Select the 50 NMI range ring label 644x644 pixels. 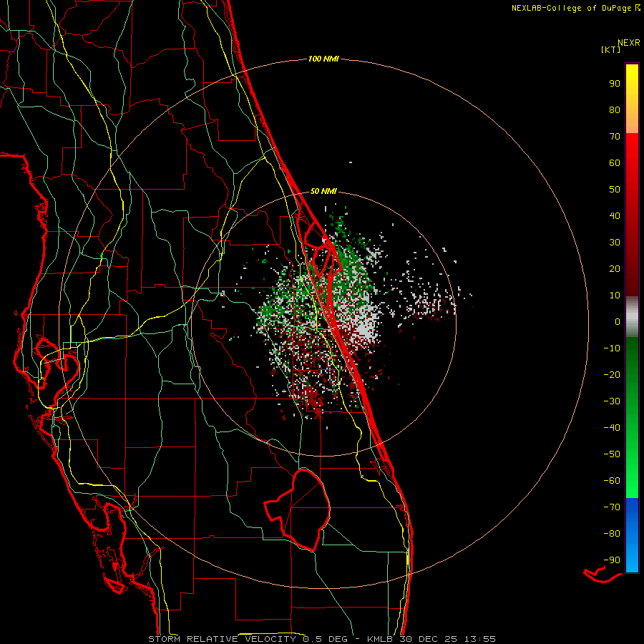coord(323,191)
